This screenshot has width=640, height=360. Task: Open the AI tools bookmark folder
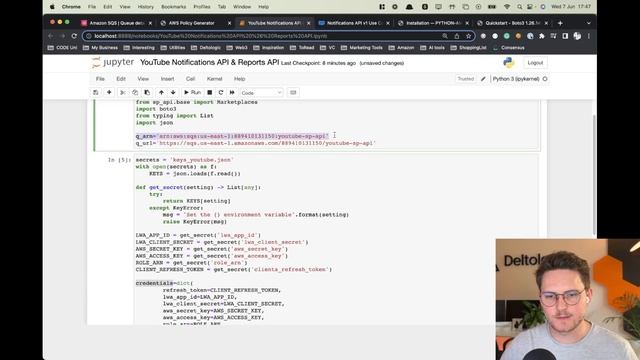point(433,48)
